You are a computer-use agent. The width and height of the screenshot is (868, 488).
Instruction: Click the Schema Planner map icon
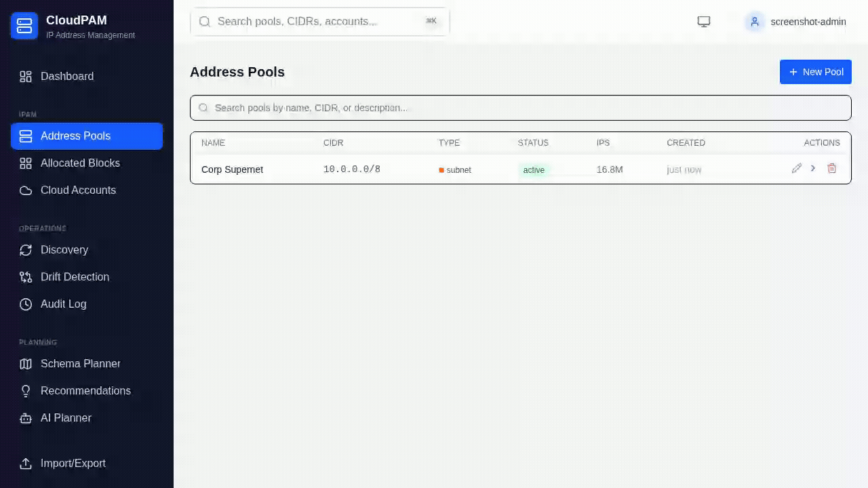tap(26, 364)
